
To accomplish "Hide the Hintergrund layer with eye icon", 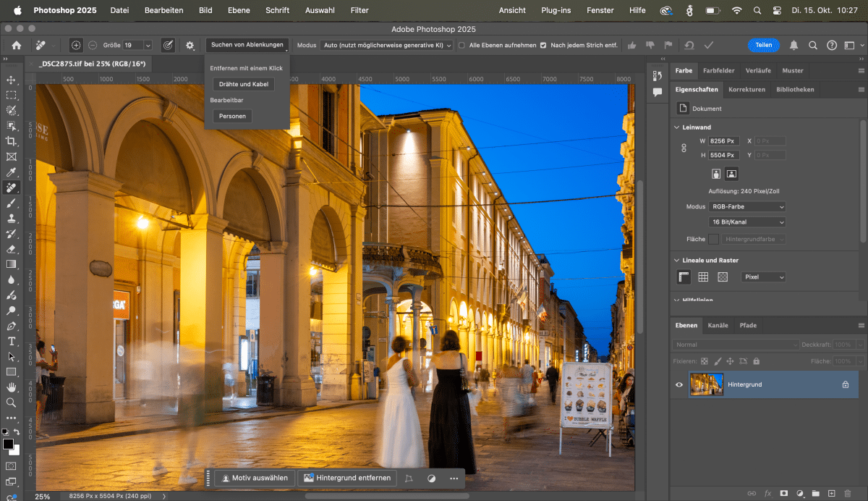I will tap(679, 384).
